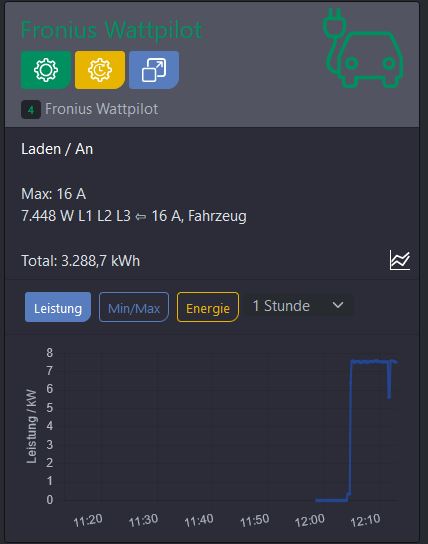Viewport: 428px width, 544px height.
Task: Click the Total: 3.288,7 kWh text
Action: pos(80,261)
